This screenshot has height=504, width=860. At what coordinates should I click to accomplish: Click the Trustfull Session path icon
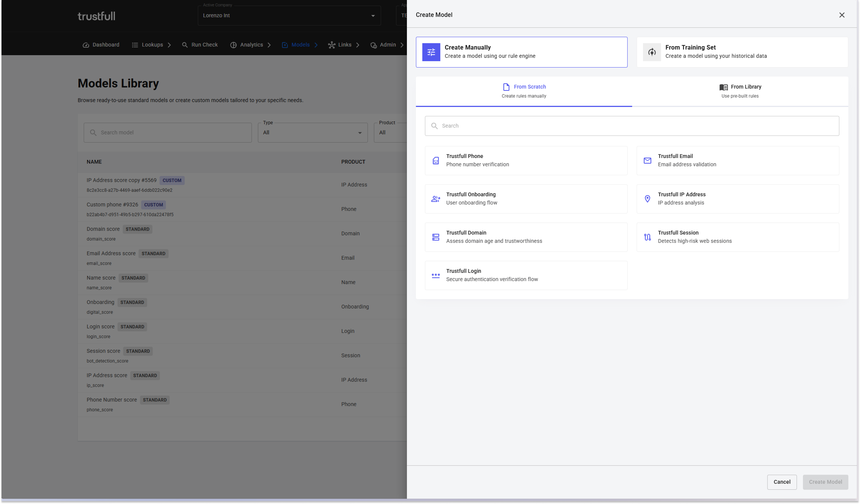point(647,237)
